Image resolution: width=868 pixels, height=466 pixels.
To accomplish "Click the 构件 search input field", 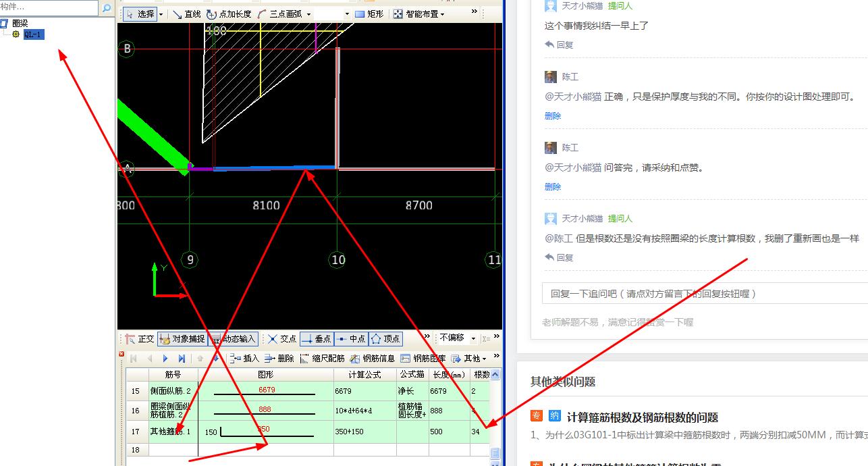I will [x=49, y=7].
